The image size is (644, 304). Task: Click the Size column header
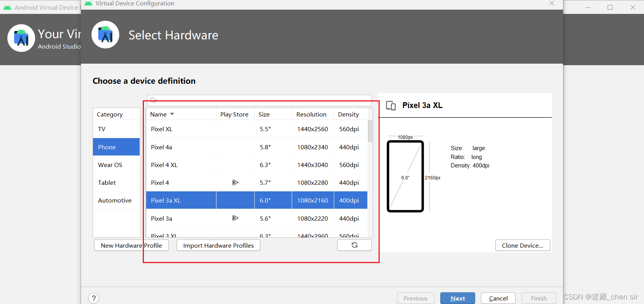pos(273,114)
